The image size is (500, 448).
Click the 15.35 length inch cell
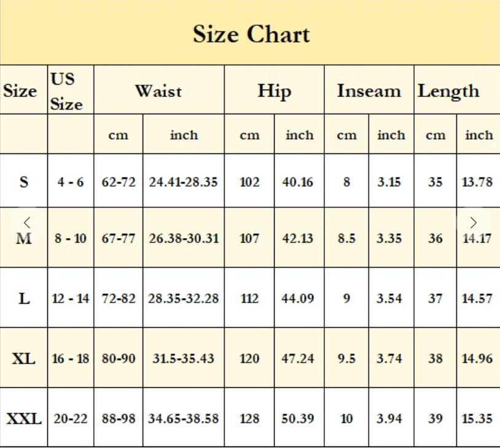tap(477, 419)
